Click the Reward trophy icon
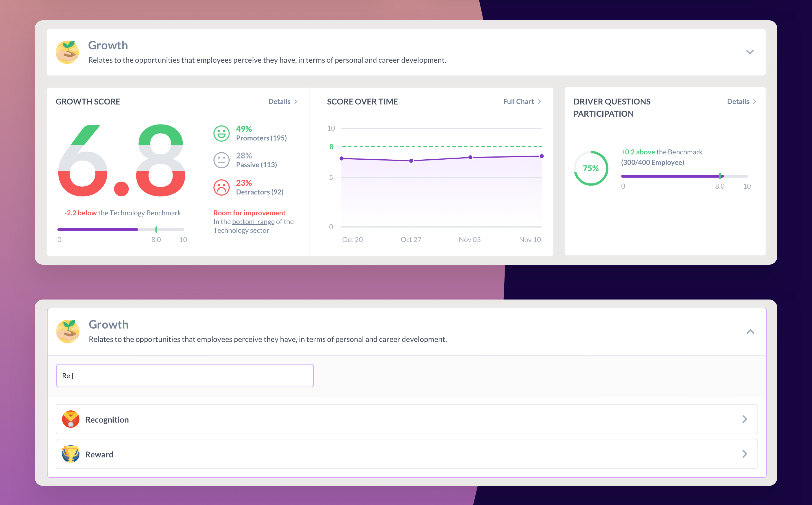The width and height of the screenshot is (812, 505). tap(71, 454)
